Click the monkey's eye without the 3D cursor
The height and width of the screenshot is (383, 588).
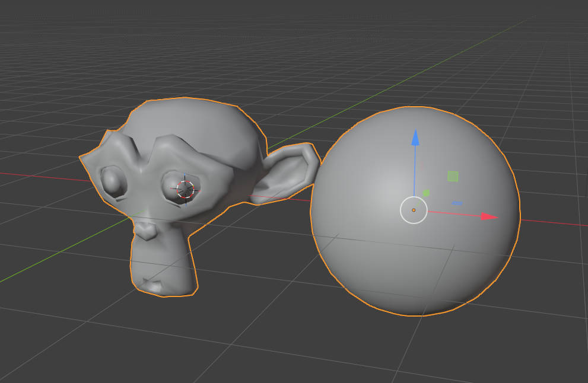click(x=113, y=182)
